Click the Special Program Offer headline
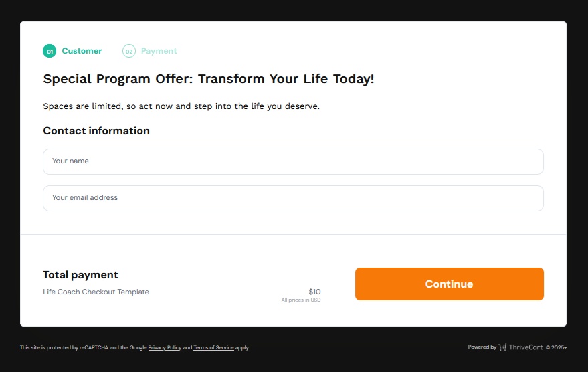The image size is (588, 372). tap(209, 79)
